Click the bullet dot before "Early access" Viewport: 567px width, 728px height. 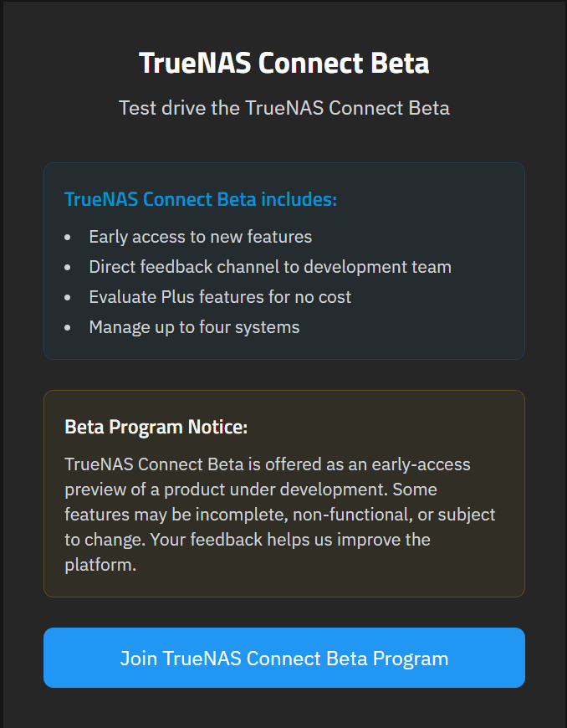(68, 238)
